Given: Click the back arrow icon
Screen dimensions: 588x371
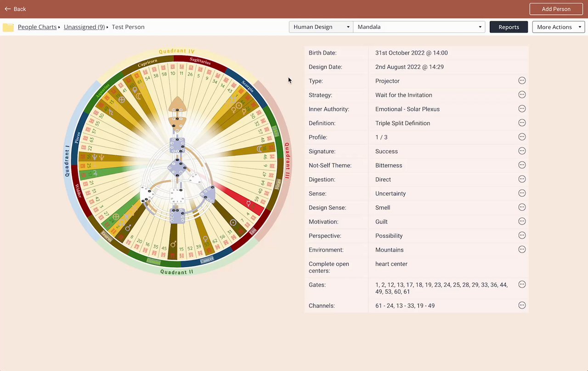Looking at the screenshot, I should coord(7,9).
